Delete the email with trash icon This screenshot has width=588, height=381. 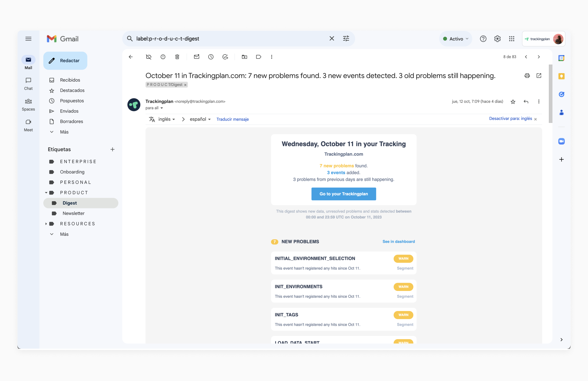(x=177, y=57)
